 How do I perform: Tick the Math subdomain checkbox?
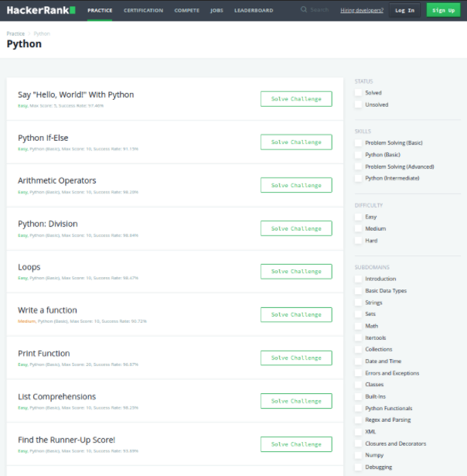(x=359, y=326)
